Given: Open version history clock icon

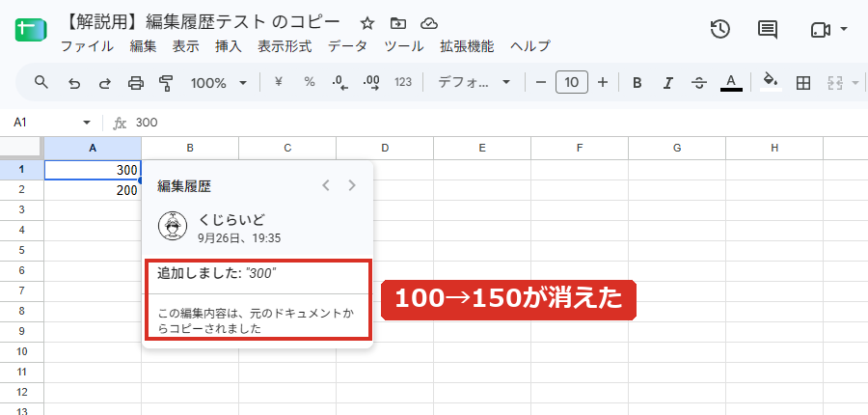Looking at the screenshot, I should coord(719,29).
